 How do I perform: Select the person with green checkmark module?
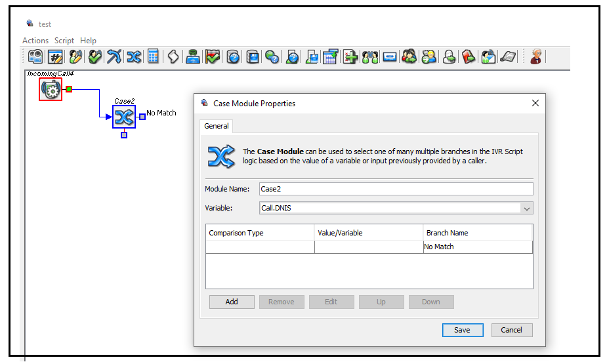tap(95, 57)
